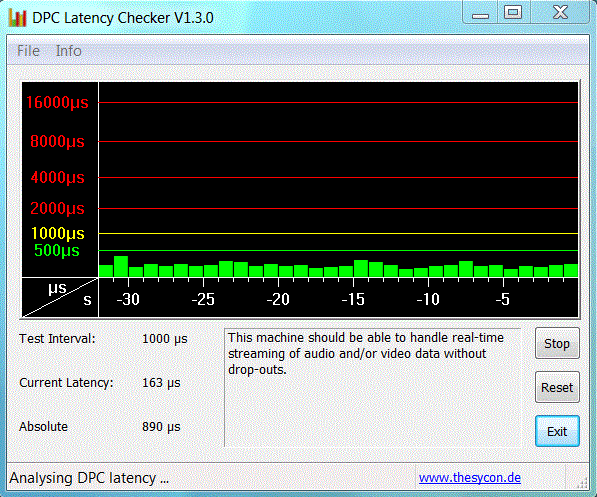
Task: Click the Analysing DPC latency status text
Action: point(89,478)
